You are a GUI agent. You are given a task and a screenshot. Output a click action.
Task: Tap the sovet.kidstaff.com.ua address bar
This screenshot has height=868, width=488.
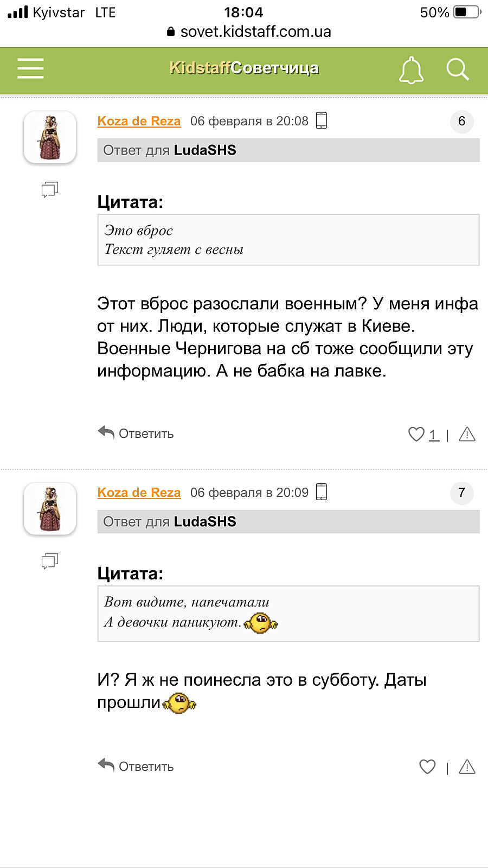point(249,32)
